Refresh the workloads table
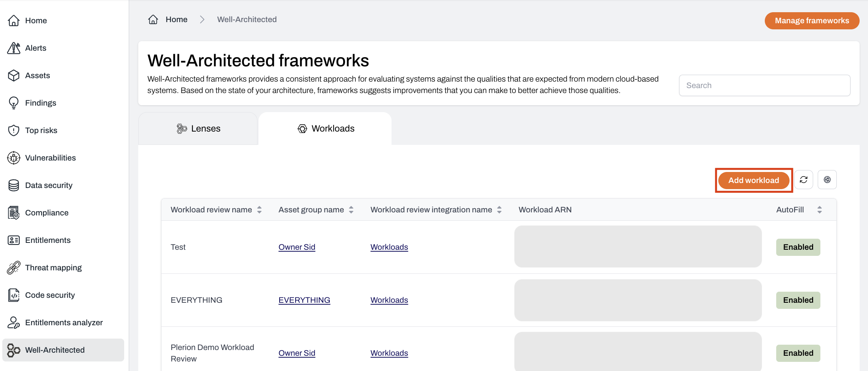Image resolution: width=868 pixels, height=371 pixels. coord(804,180)
